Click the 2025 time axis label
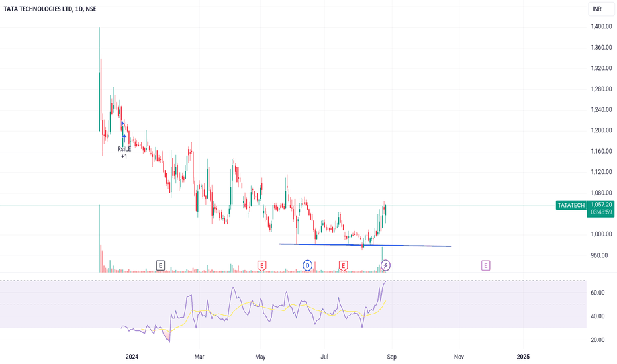The height and width of the screenshot is (364, 617). [523, 357]
